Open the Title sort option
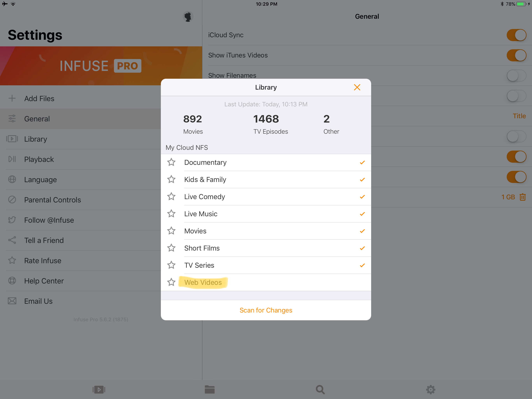This screenshot has width=532, height=399. [x=519, y=116]
